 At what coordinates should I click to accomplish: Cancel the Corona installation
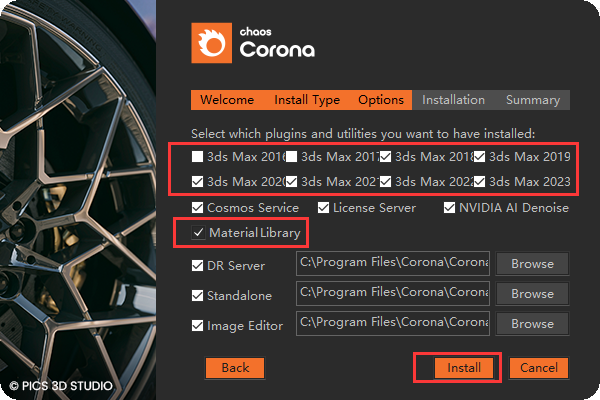coord(539,368)
